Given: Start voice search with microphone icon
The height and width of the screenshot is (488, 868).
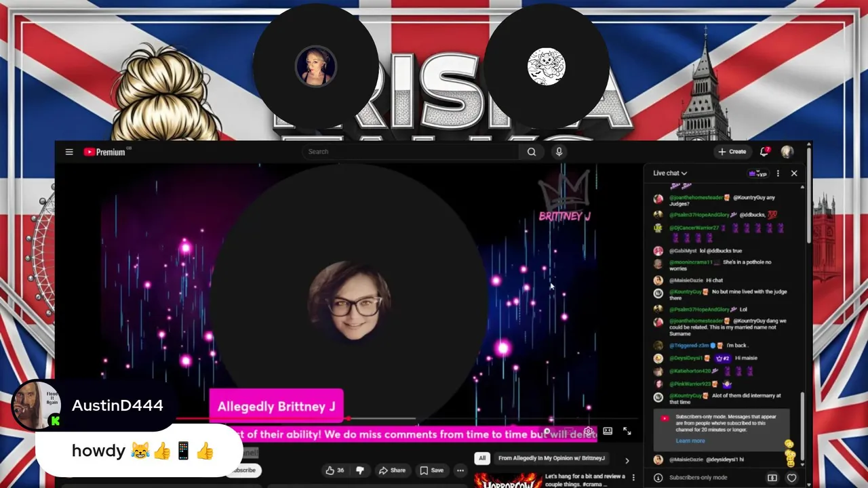Looking at the screenshot, I should (559, 152).
